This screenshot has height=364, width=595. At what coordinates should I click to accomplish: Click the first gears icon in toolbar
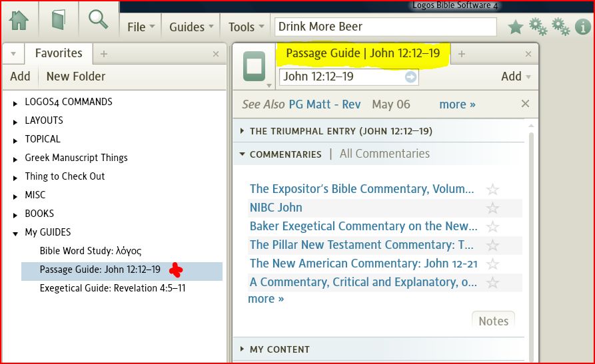[x=538, y=27]
